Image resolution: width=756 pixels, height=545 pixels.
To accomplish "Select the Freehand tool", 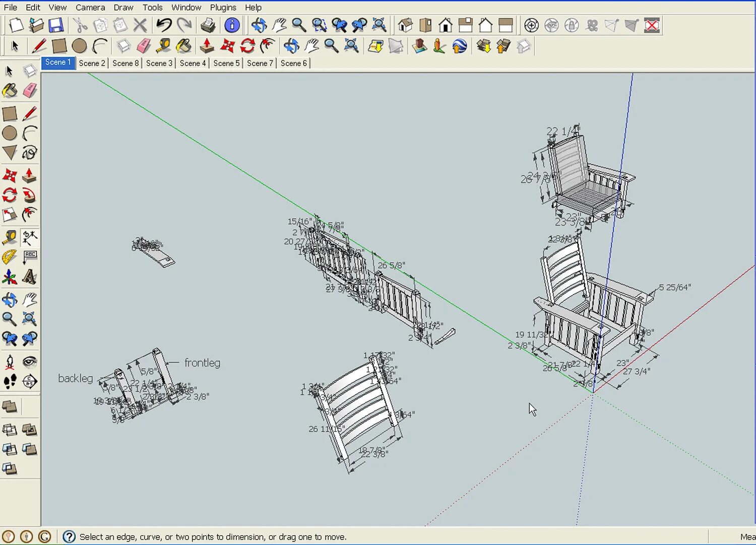I will pyautogui.click(x=30, y=152).
